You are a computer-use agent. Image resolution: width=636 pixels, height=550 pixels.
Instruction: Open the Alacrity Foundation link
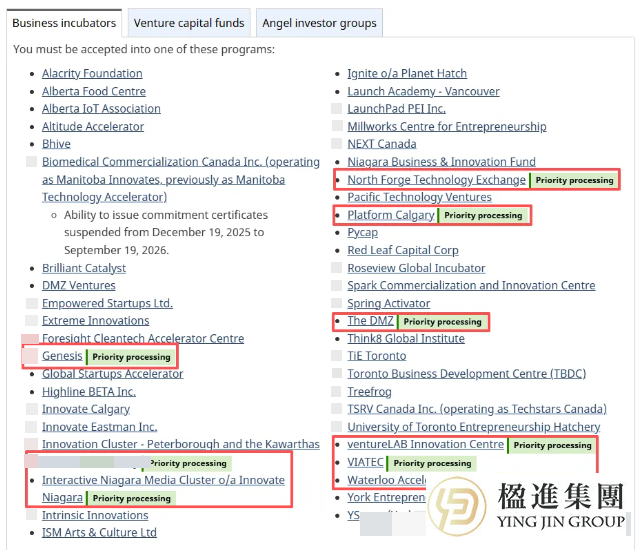point(92,73)
